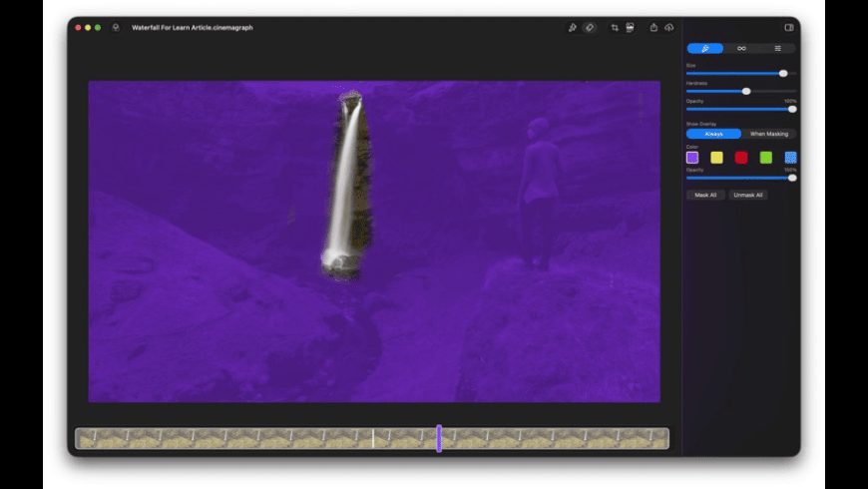Open the masking brush tab
Viewport: 868px width, 489px height.
pos(704,49)
